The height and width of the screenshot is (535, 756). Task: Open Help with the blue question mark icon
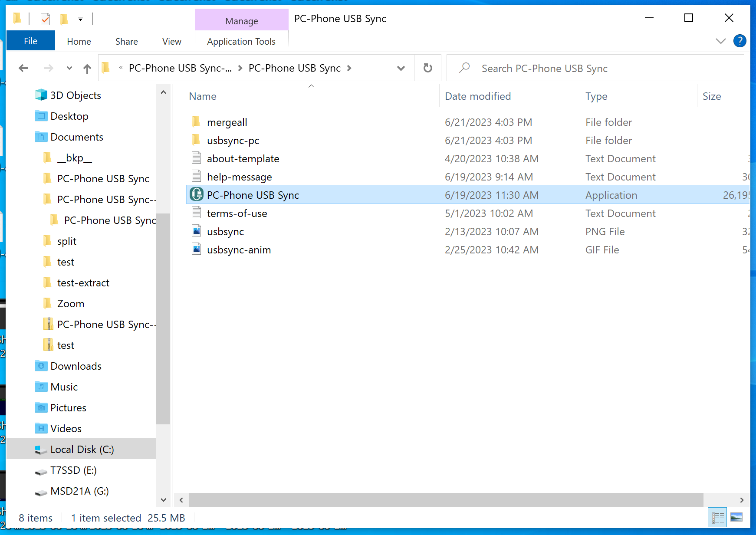(x=740, y=41)
